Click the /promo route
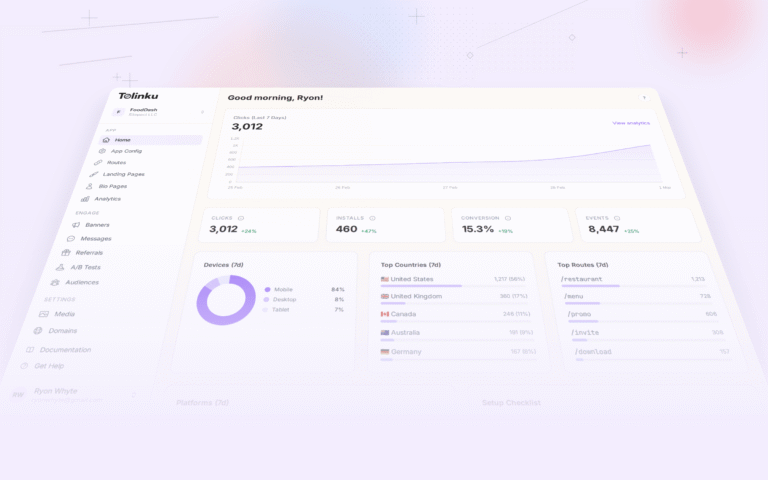This screenshot has height=480, width=768. tap(579, 314)
